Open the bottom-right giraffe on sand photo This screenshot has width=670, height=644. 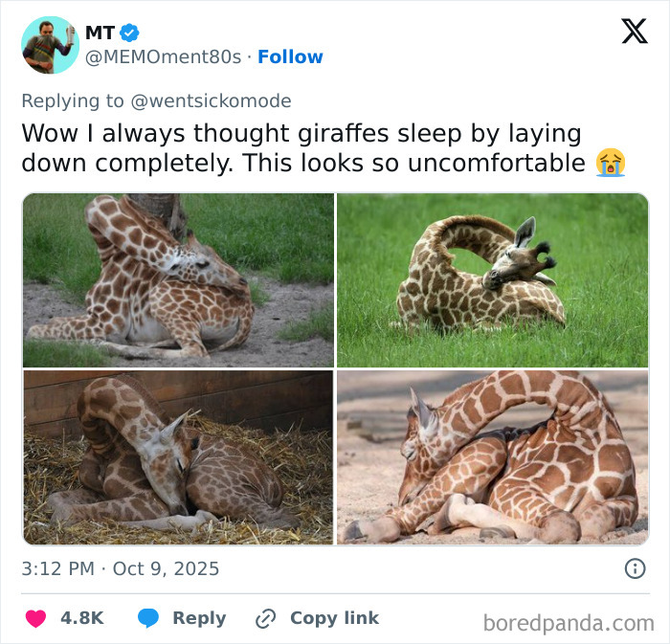tap(492, 457)
